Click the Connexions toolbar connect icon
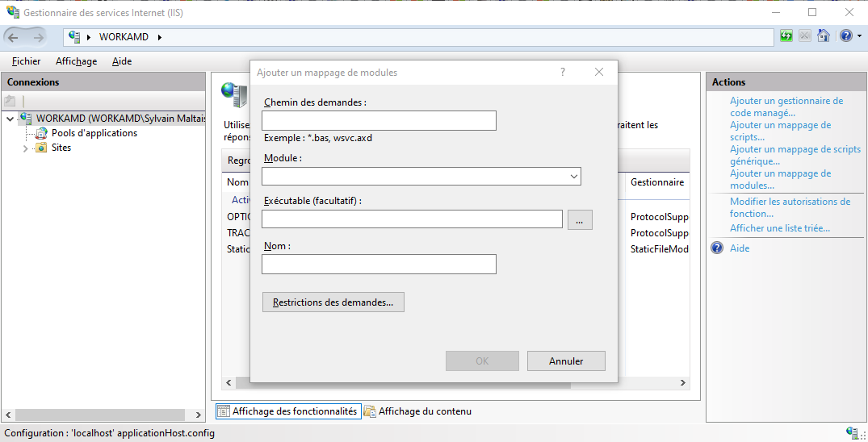 coord(10,101)
